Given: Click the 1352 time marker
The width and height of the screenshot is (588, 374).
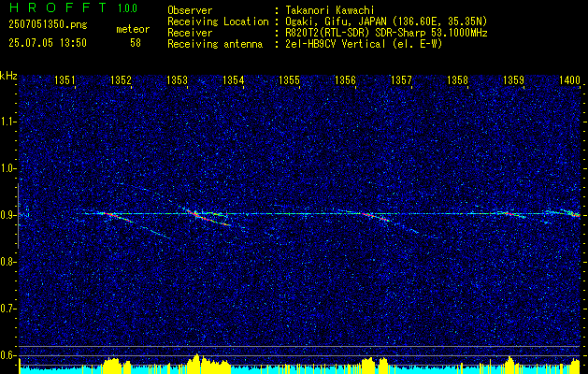Looking at the screenshot, I should pyautogui.click(x=122, y=79).
